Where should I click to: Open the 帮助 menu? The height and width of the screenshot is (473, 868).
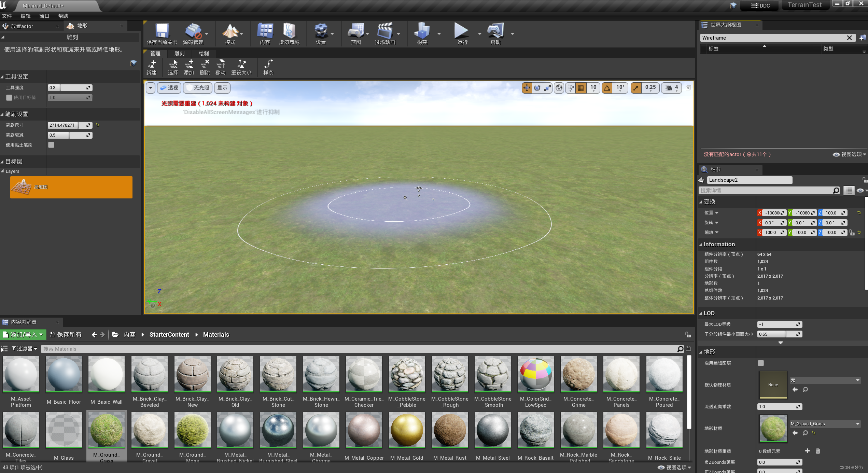[63, 16]
